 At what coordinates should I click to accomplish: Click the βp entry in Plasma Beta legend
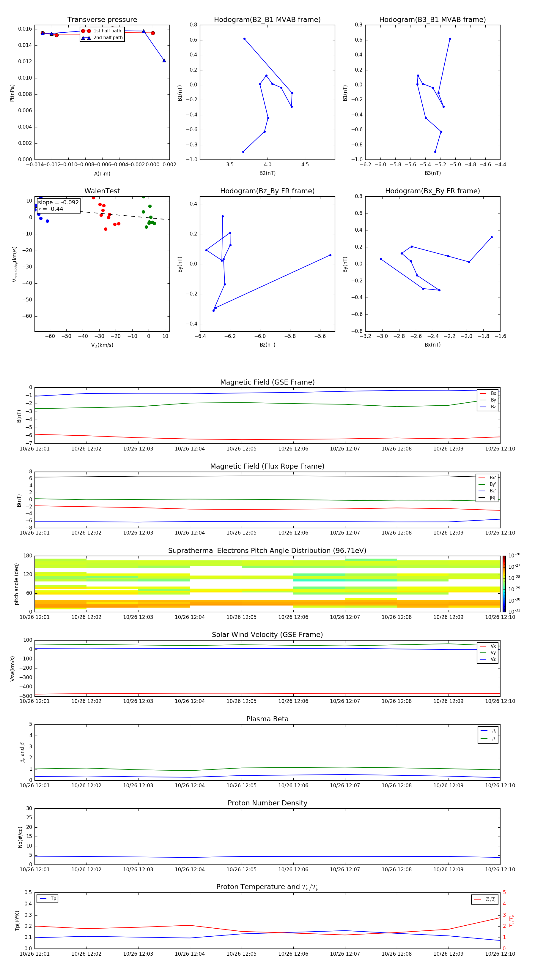tap(488, 731)
